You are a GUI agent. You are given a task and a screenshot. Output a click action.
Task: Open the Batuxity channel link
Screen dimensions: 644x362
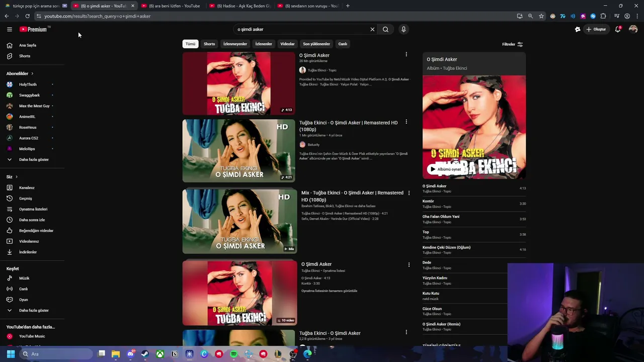click(x=313, y=145)
